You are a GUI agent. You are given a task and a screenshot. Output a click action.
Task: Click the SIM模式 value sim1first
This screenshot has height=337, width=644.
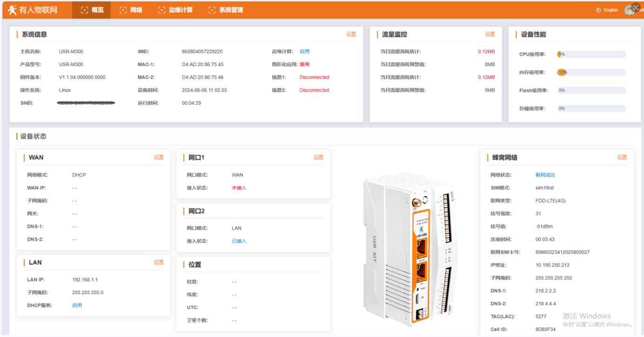(x=545, y=188)
